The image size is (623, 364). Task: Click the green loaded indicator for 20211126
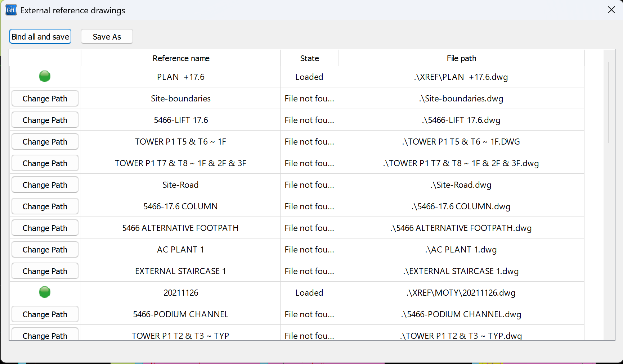coord(45,292)
